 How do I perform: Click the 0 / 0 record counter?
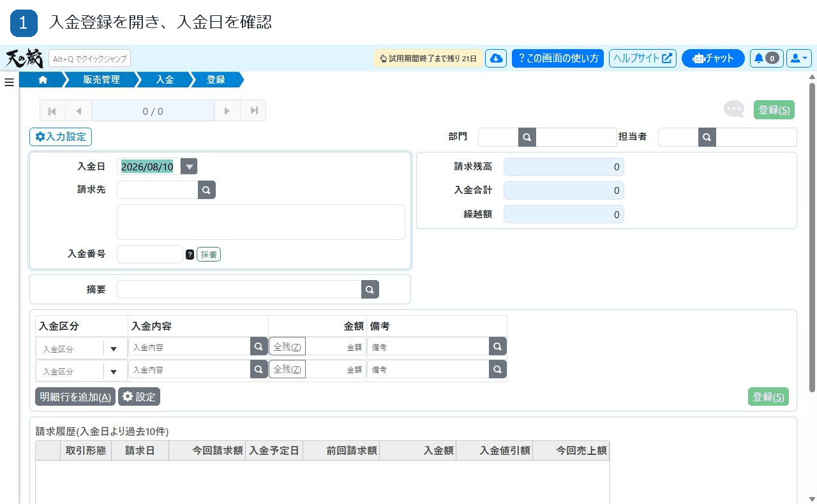[x=153, y=111]
